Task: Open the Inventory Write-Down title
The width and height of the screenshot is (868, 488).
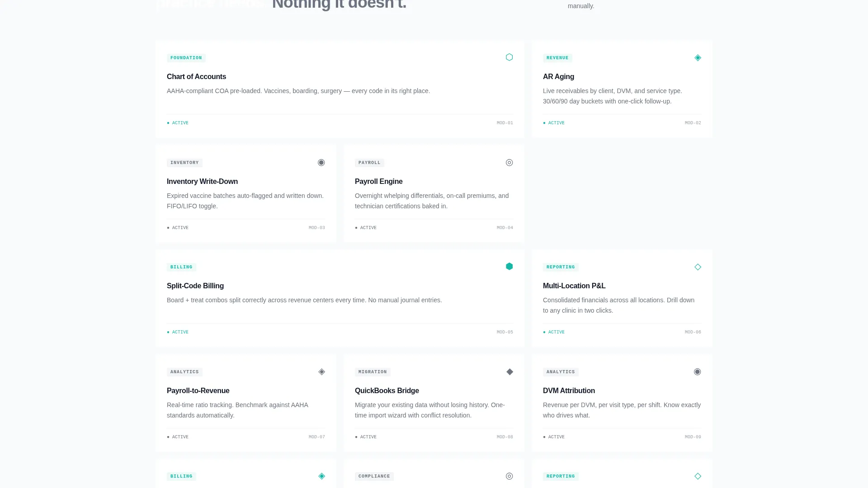Action: click(202, 182)
